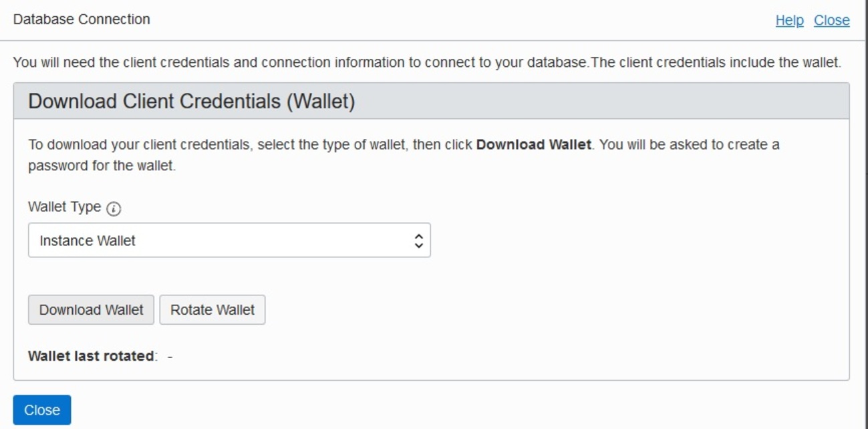Click the Download Client Credentials (Wallet) header
The image size is (868, 429).
[x=191, y=102]
